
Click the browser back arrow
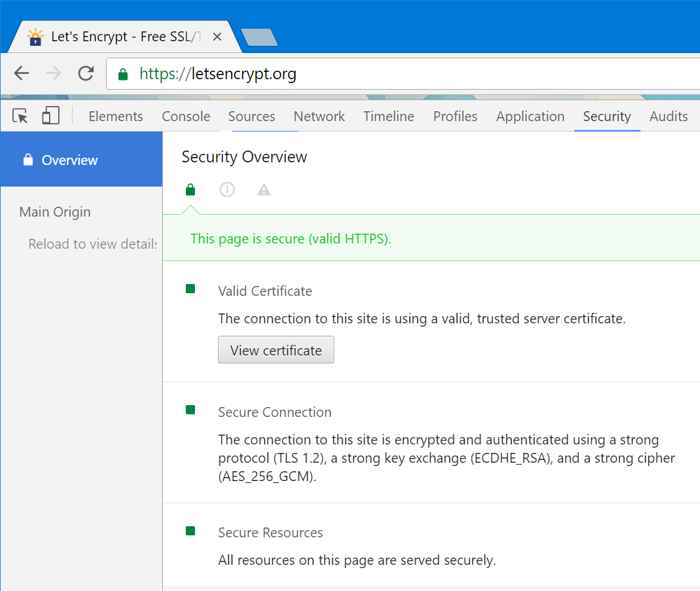tap(22, 73)
